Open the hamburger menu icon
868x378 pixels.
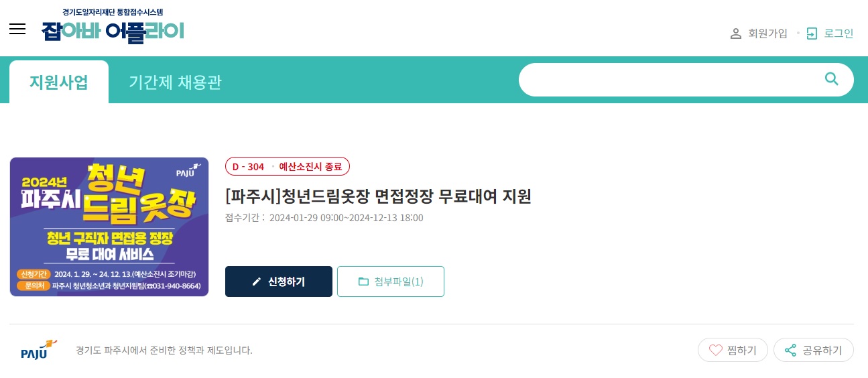click(17, 29)
